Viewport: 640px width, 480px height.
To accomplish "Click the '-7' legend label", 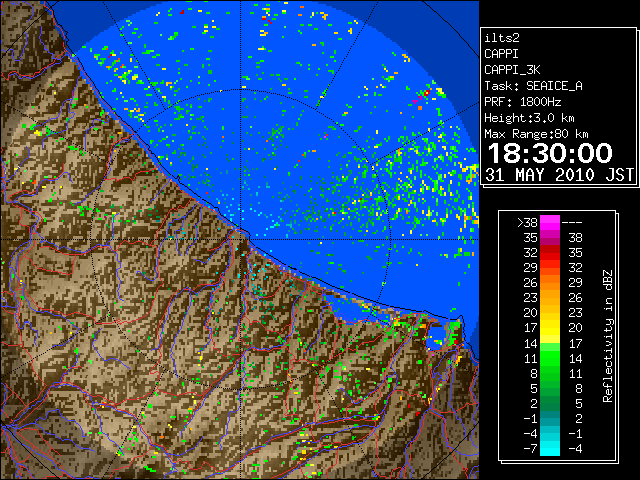I will (530, 449).
